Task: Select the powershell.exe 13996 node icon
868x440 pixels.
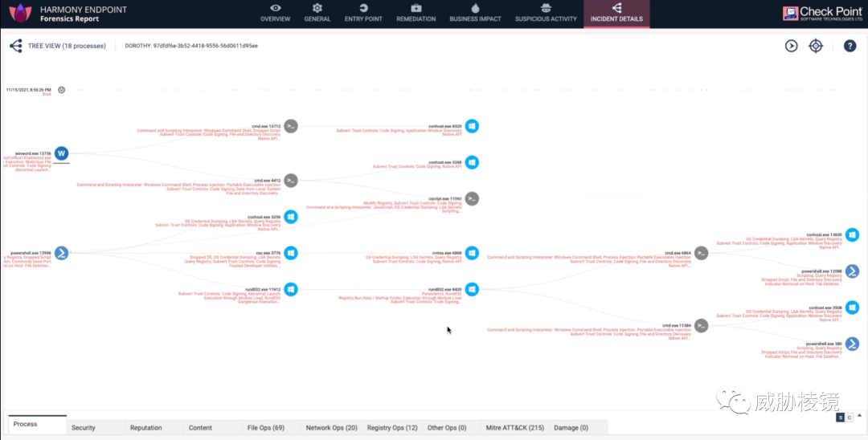Action: click(x=61, y=253)
